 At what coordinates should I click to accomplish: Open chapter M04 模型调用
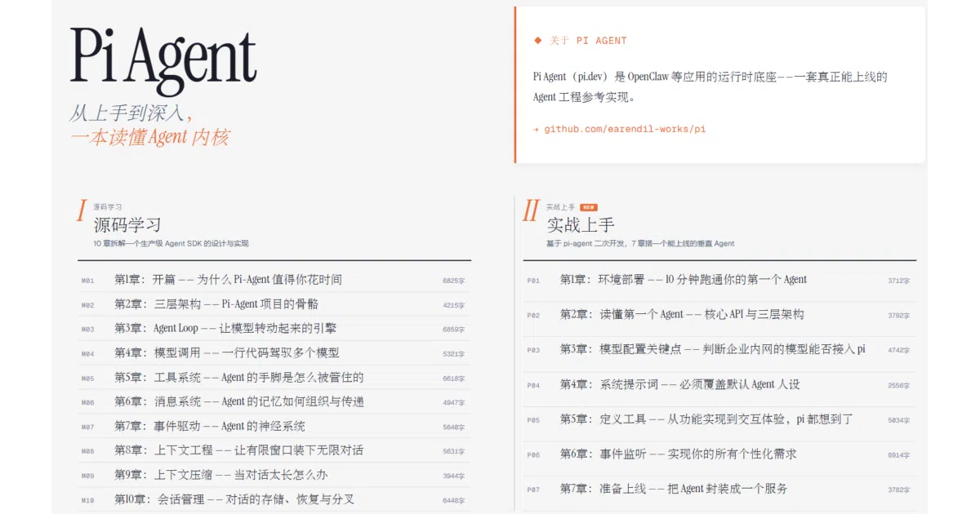(x=274, y=353)
